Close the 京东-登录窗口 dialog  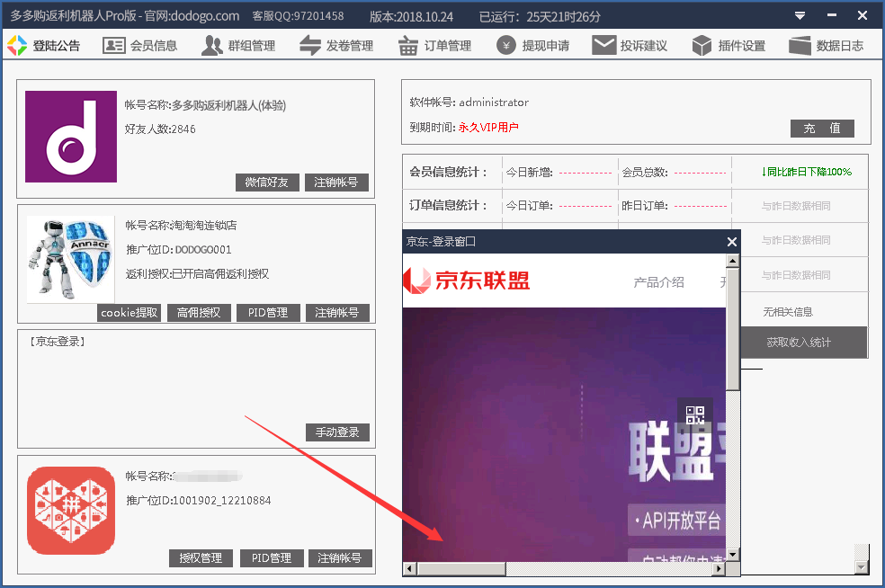(732, 242)
